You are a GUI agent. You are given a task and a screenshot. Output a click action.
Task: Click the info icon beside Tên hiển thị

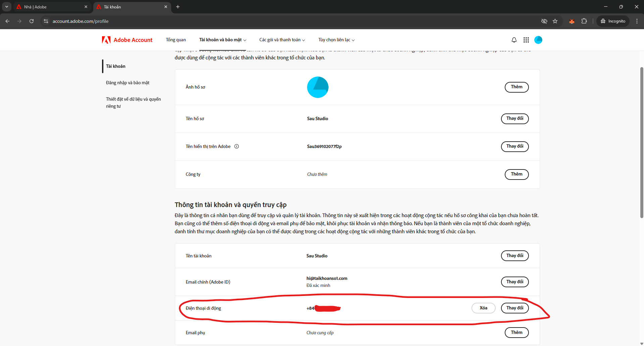coord(237,146)
